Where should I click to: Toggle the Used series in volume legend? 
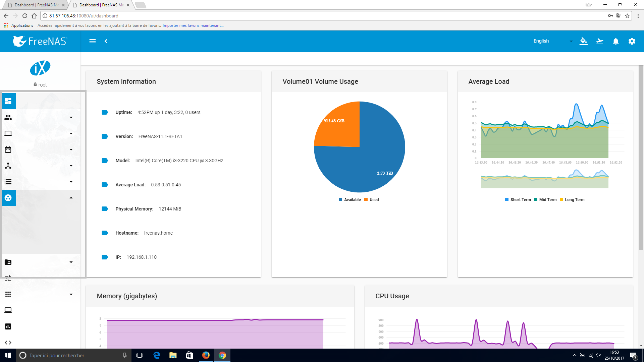(372, 200)
